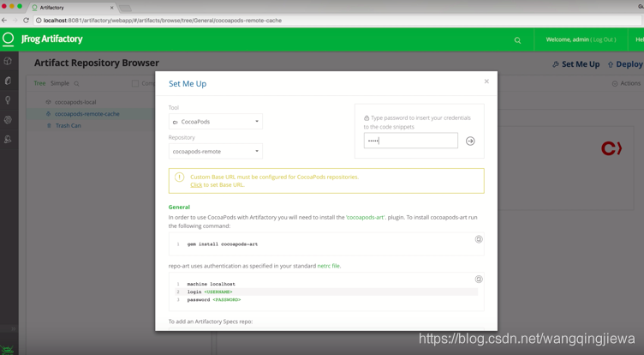Image resolution: width=644 pixels, height=355 pixels.
Task: Open the Admin sidebar user icon
Action: pyautogui.click(x=8, y=140)
